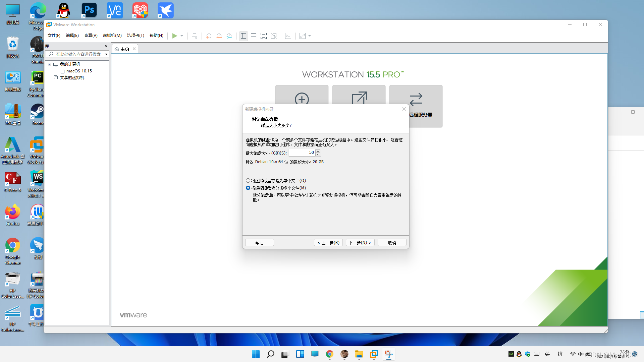Click the create new virtual machine tile
The width and height of the screenshot is (644, 362).
point(302,95)
